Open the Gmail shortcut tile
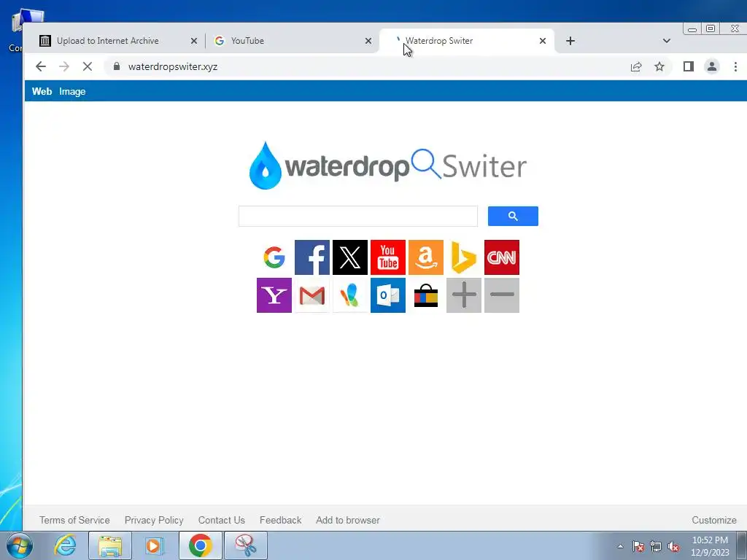747x560 pixels. point(312,295)
